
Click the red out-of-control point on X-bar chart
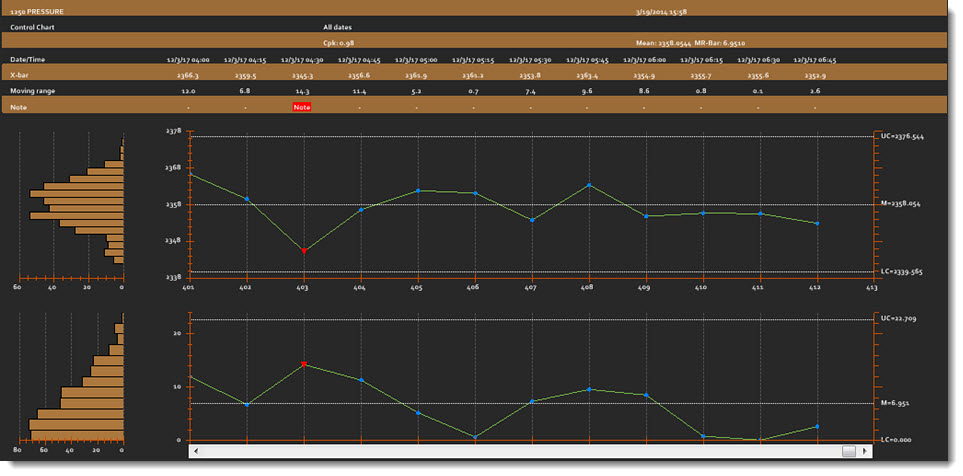[304, 250]
